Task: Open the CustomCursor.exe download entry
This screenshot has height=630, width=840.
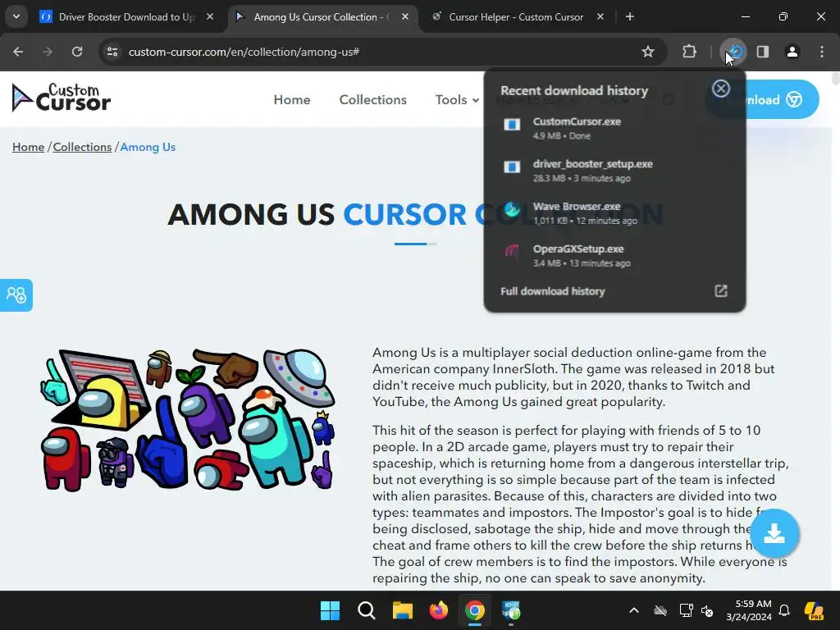Action: (x=614, y=128)
